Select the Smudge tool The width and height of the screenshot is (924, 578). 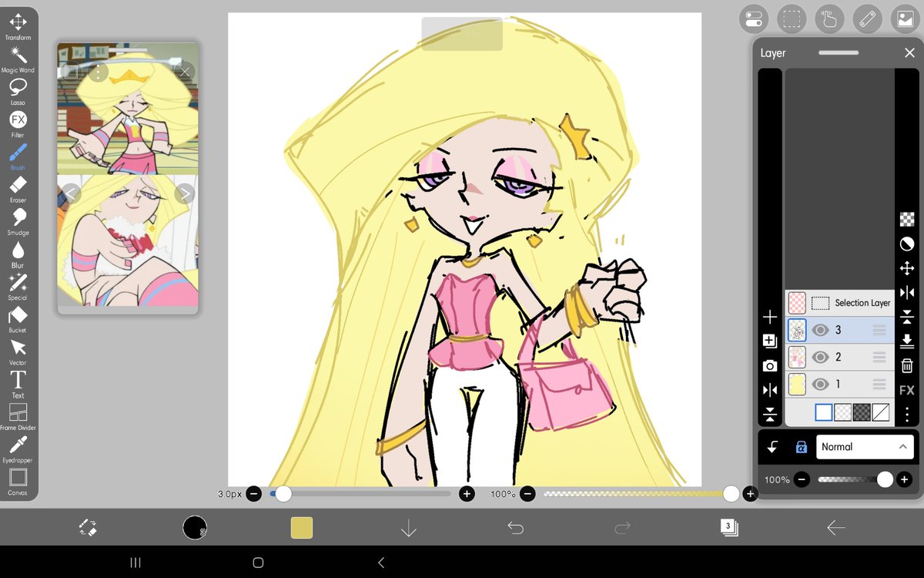18,221
